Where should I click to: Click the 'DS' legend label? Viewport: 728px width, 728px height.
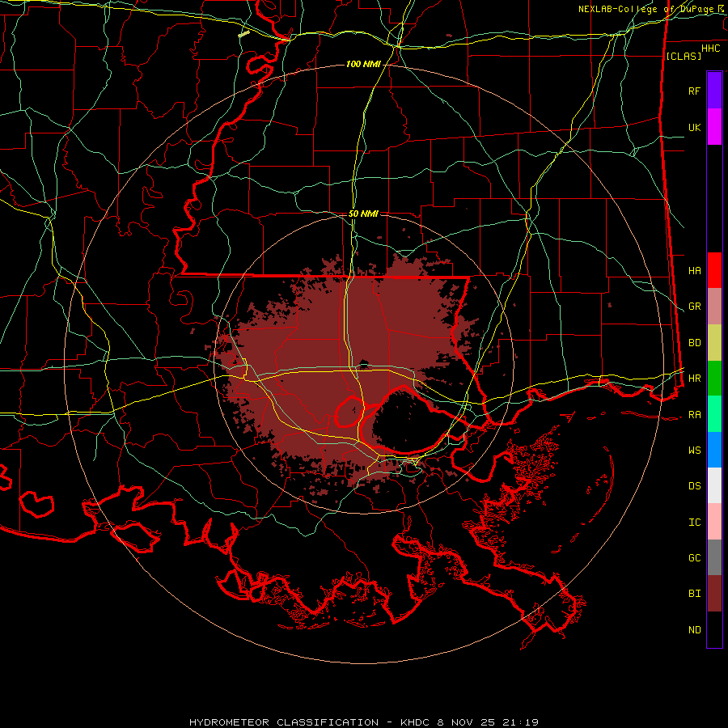point(694,486)
